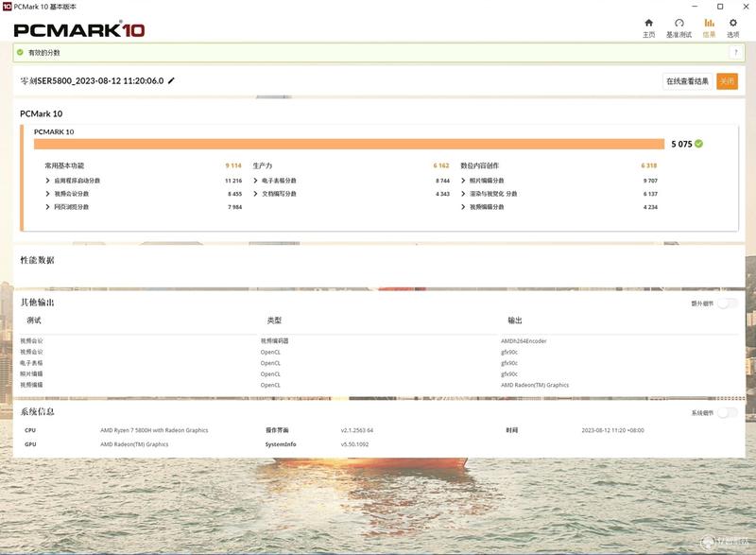Image resolution: width=756 pixels, height=555 pixels.
Task: Click the SystemInfo version v5.50.1092
Action: pos(355,444)
